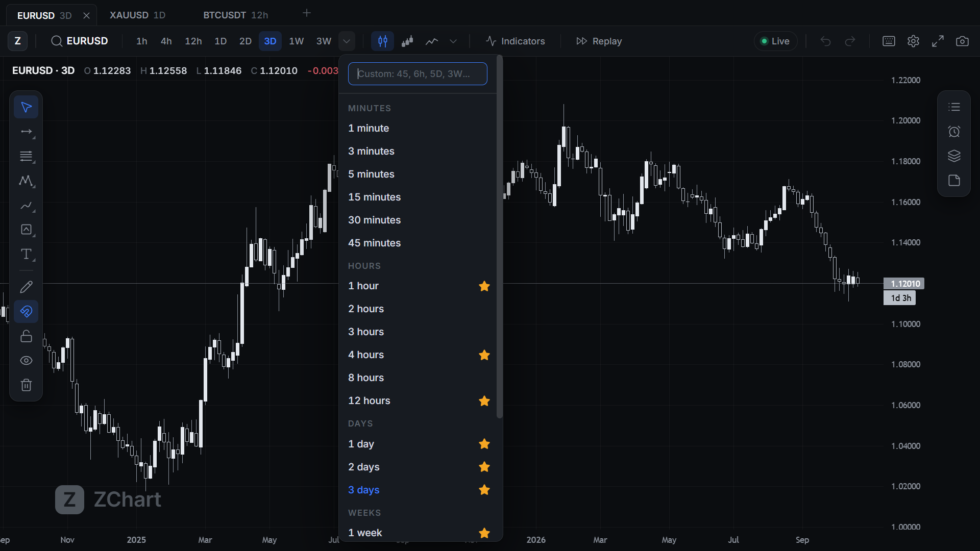Take a chart snapshot with camera
The width and height of the screenshot is (980, 551).
click(962, 41)
